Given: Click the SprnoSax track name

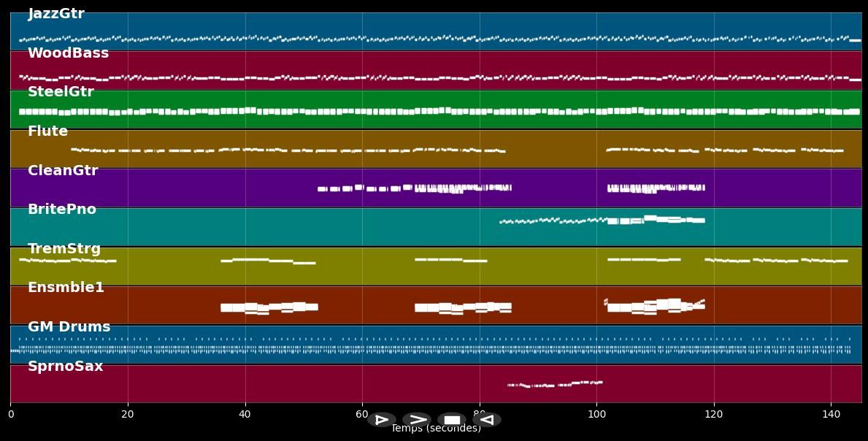Looking at the screenshot, I should coord(65,367).
